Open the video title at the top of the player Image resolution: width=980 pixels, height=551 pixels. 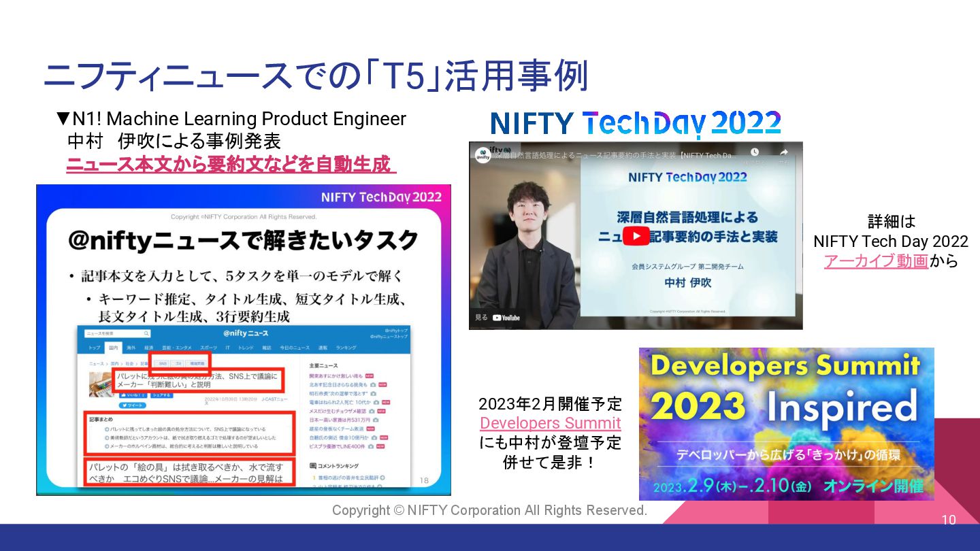coord(616,155)
